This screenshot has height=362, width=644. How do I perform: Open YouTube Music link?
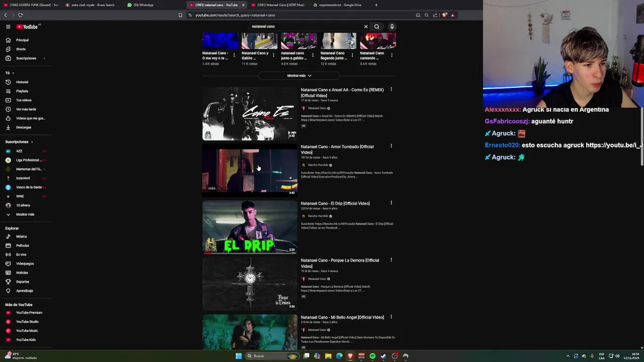coord(26,331)
